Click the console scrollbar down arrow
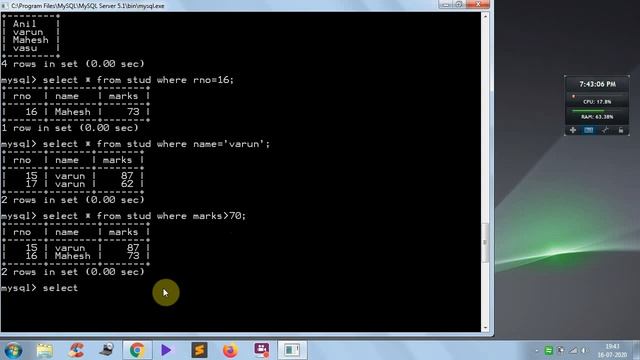The width and height of the screenshot is (640, 360). (x=485, y=328)
